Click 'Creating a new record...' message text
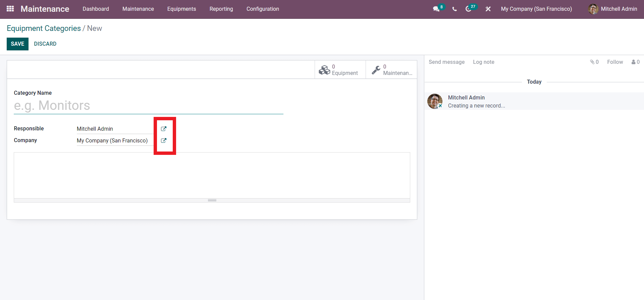Image resolution: width=644 pixels, height=300 pixels. tap(476, 105)
